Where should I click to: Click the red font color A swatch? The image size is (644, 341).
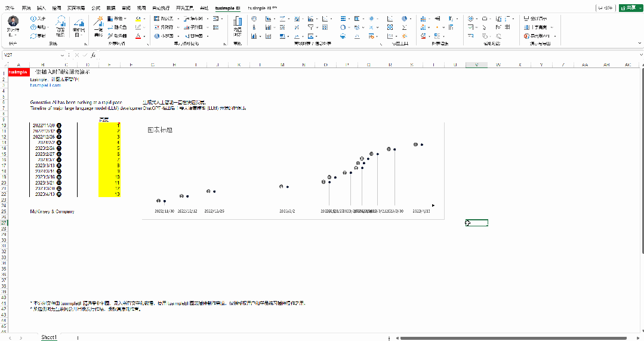click(138, 36)
